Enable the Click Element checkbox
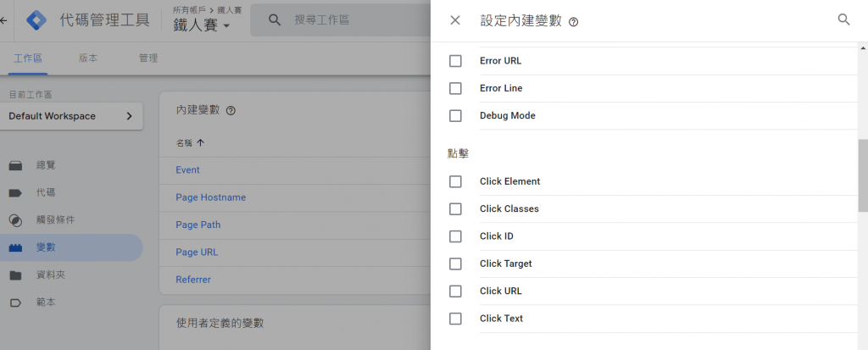 pos(455,181)
